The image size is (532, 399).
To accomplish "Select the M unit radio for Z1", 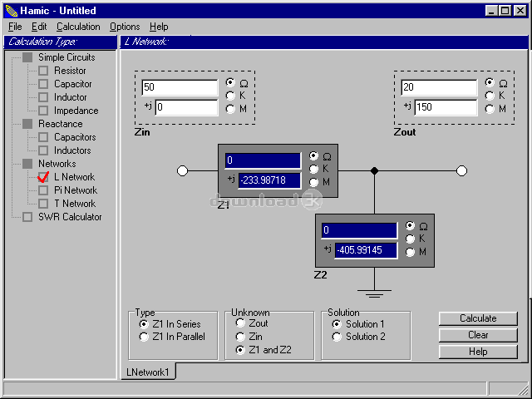I will pyautogui.click(x=313, y=182).
